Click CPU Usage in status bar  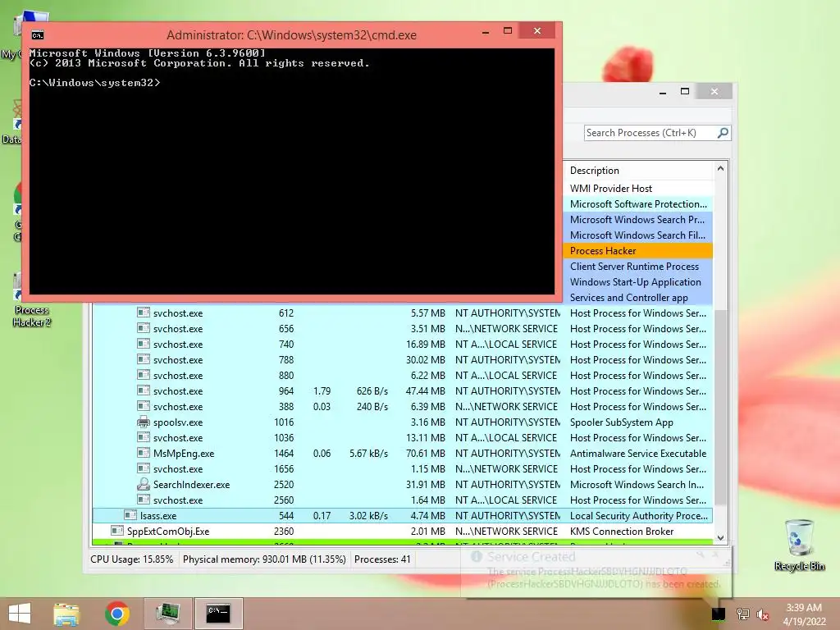point(132,559)
